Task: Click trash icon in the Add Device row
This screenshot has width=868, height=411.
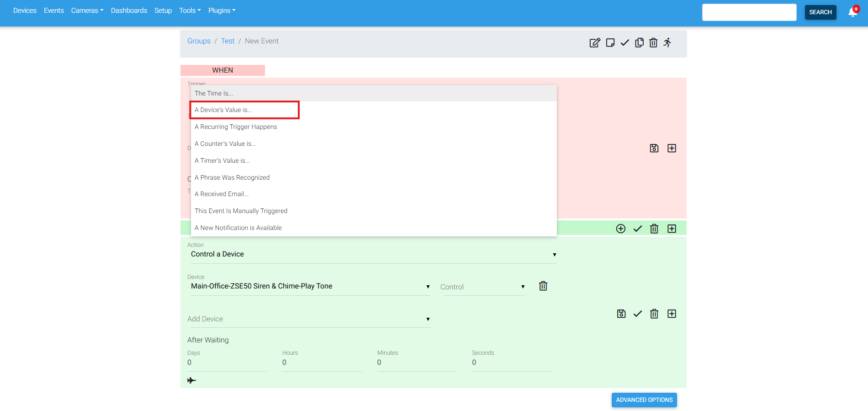Action: click(x=654, y=314)
